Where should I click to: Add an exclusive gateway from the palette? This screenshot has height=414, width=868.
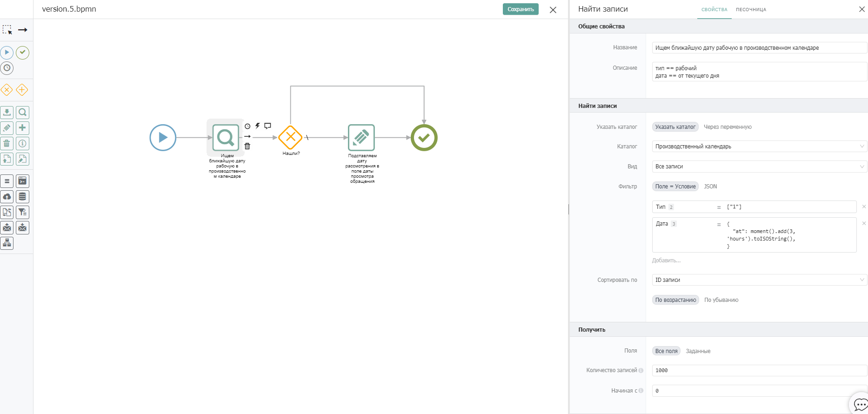7,90
